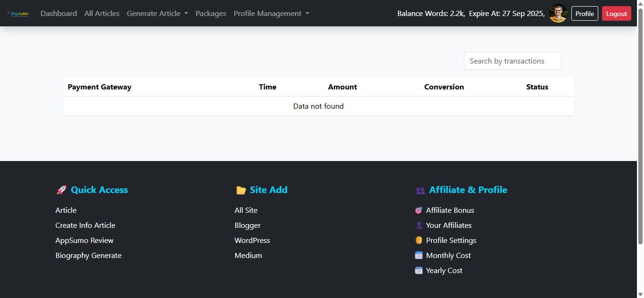Screen dimensions: 644x298
Task: Click the target icon beside Affiliate Bonus
Action: 419,210
